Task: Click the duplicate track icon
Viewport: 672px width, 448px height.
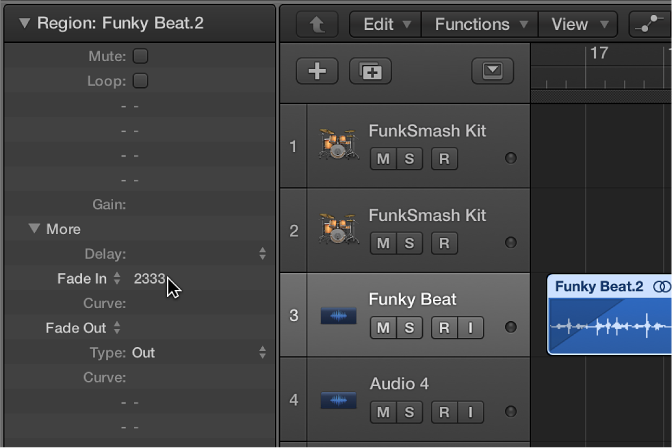Action: pyautogui.click(x=370, y=71)
